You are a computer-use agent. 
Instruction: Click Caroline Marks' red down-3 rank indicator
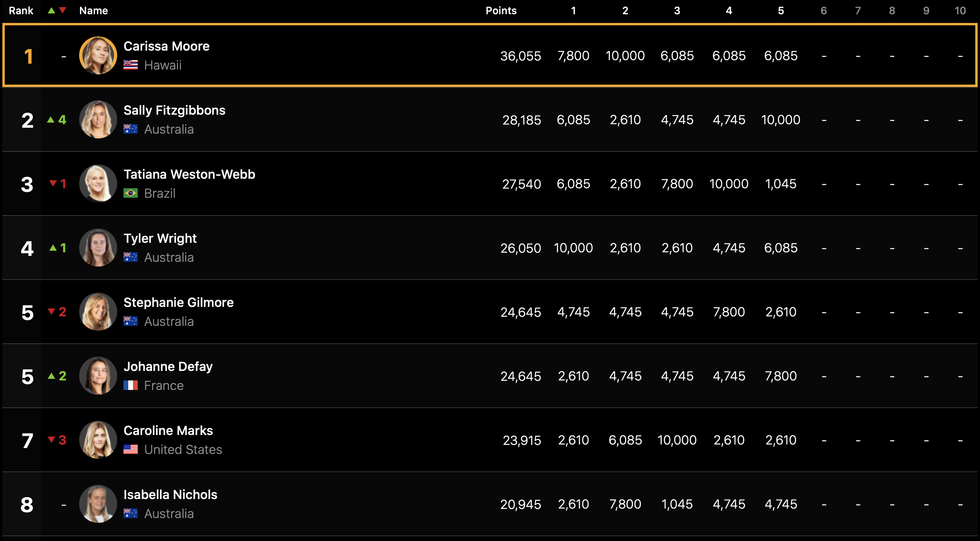pyautogui.click(x=57, y=440)
